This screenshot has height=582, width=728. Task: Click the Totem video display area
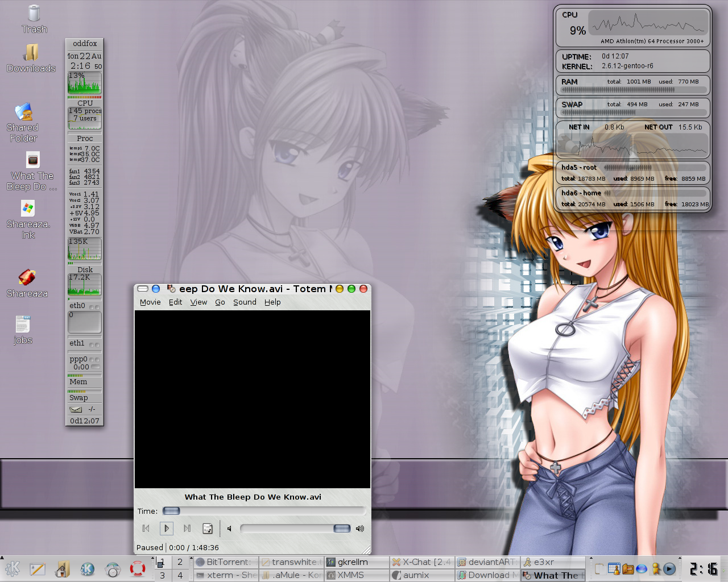click(253, 399)
